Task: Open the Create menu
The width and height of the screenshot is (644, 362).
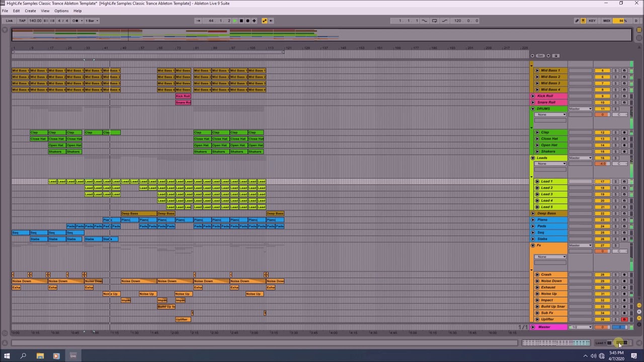Action: [x=30, y=11]
